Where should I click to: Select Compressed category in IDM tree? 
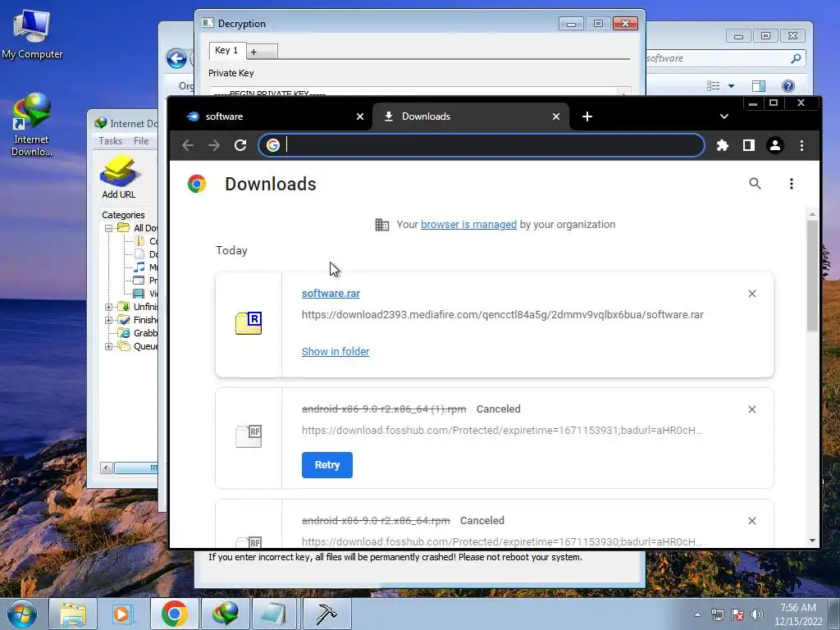146,241
